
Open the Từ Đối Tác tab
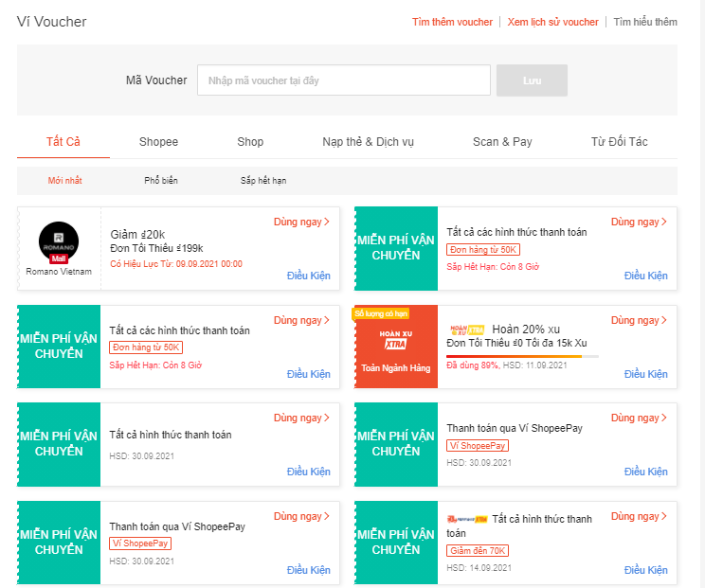[x=619, y=142]
